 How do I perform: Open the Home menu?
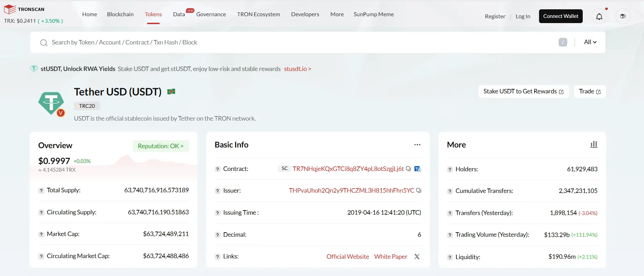[89, 14]
